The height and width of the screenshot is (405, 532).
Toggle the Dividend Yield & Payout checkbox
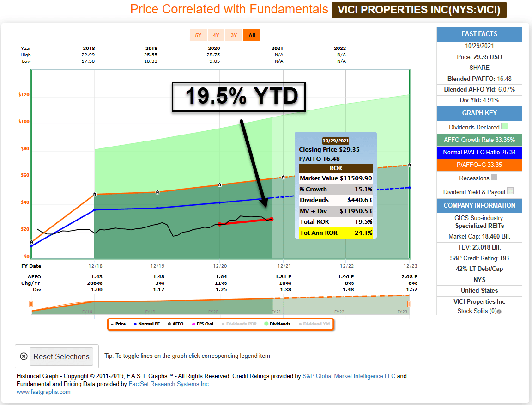510,191
